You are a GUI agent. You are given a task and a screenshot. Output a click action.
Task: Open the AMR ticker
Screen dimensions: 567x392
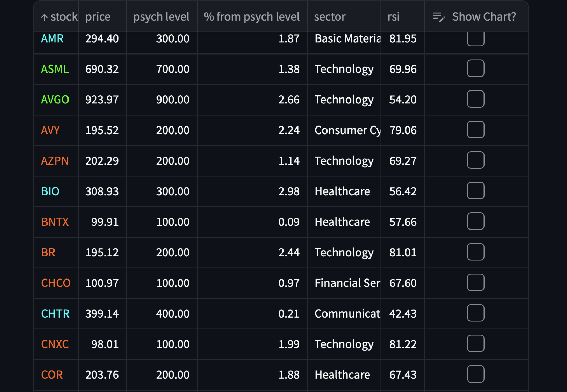(51, 38)
